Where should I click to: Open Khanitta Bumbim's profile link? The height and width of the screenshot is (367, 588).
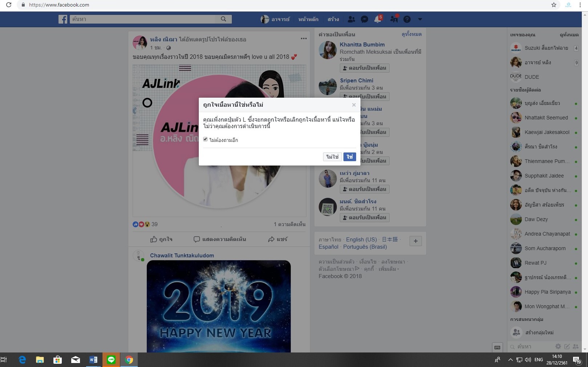coord(362,45)
